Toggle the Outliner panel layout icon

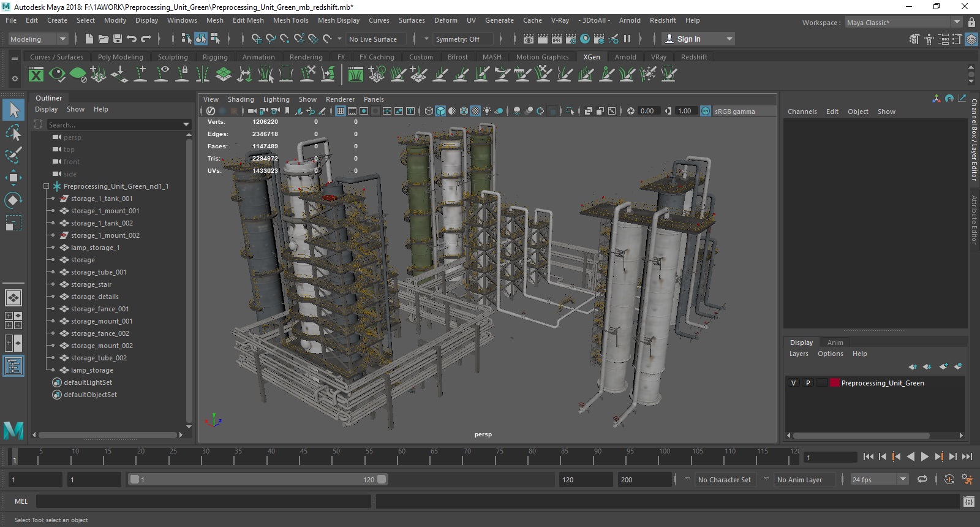pyautogui.click(x=13, y=366)
